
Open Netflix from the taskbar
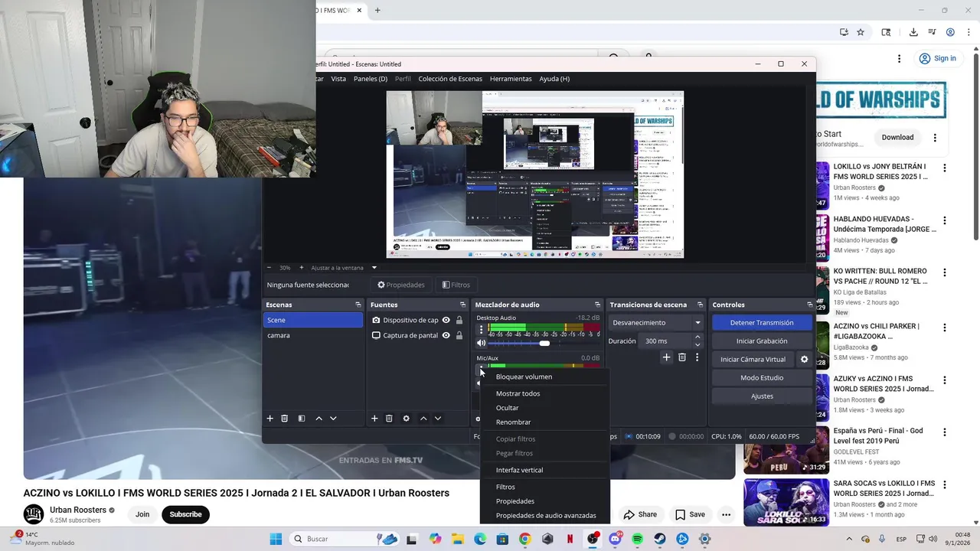[x=570, y=539]
